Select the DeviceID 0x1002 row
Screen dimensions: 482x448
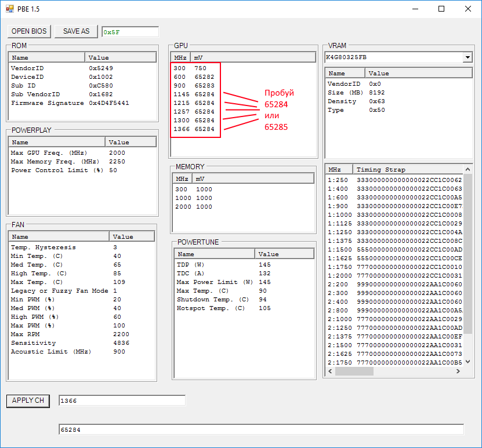point(82,77)
